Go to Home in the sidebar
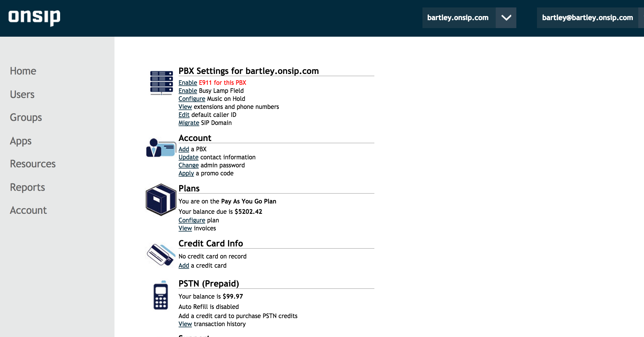 click(23, 71)
